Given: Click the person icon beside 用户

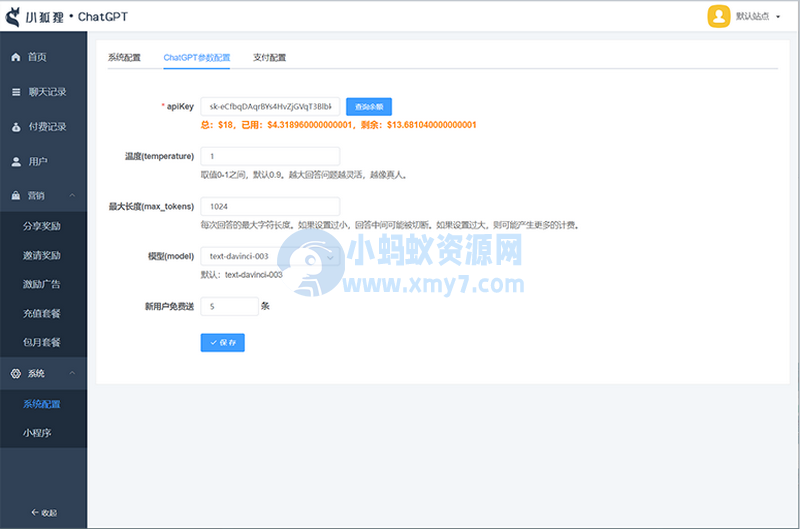Looking at the screenshot, I should [x=16, y=162].
